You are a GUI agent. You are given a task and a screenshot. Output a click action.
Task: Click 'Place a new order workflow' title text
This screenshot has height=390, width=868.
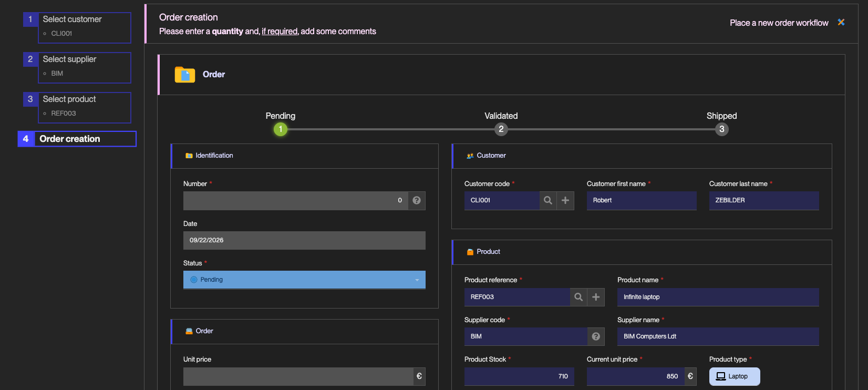[779, 23]
